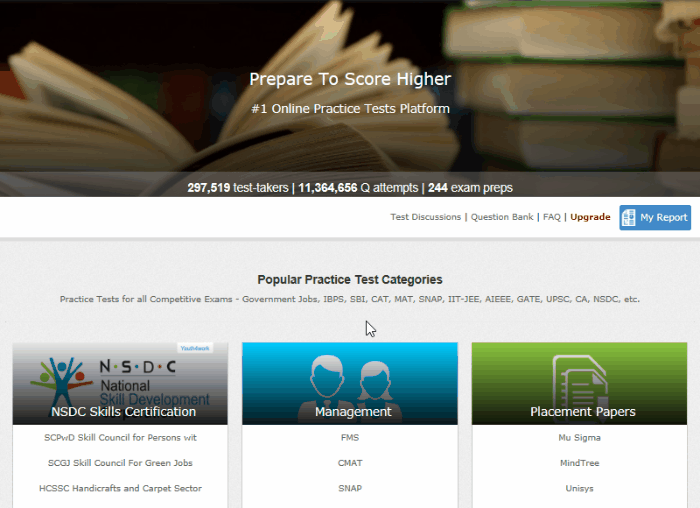Open Unisys placement papers
This screenshot has height=508, width=700.
tap(579, 488)
